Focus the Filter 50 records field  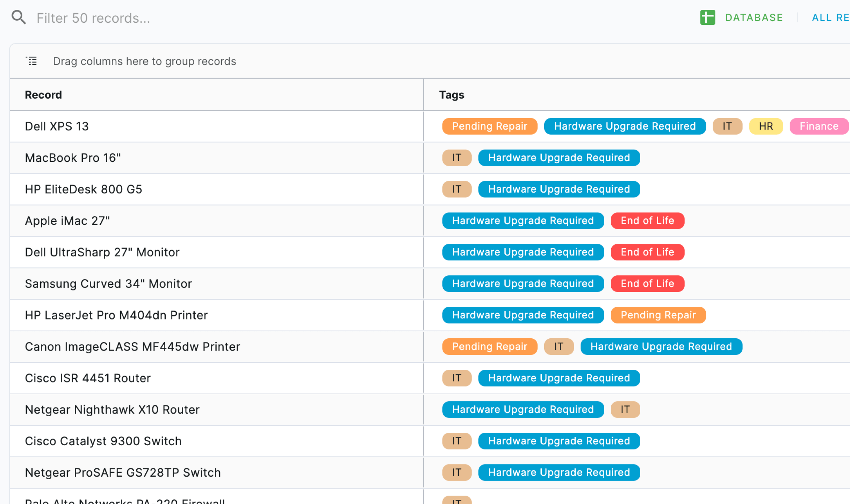pos(93,18)
